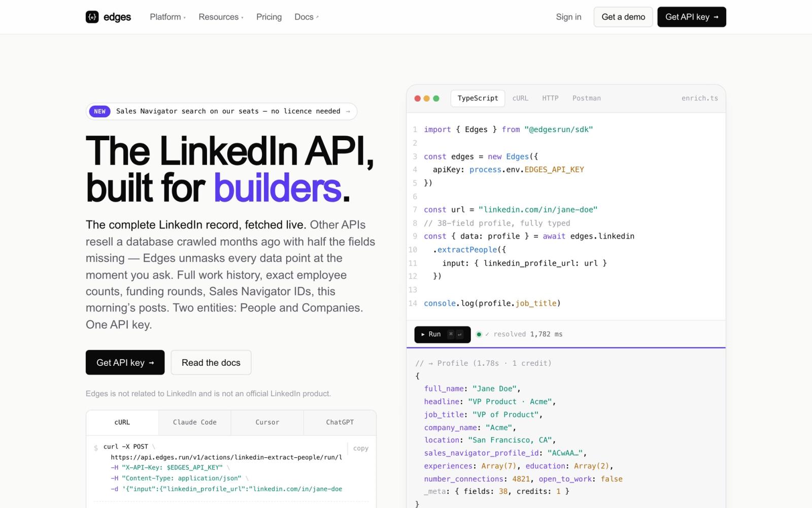The height and width of the screenshot is (508, 812).
Task: Click the yellow window dot
Action: (x=427, y=99)
